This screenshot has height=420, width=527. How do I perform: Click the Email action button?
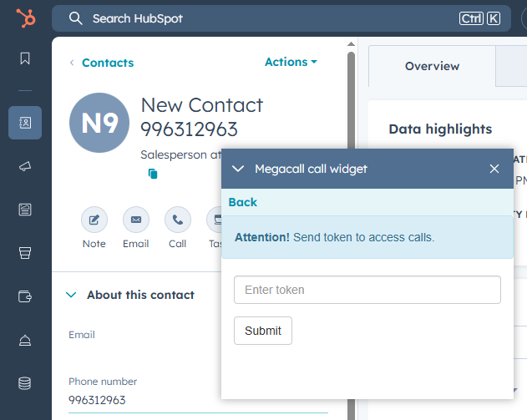click(x=136, y=220)
